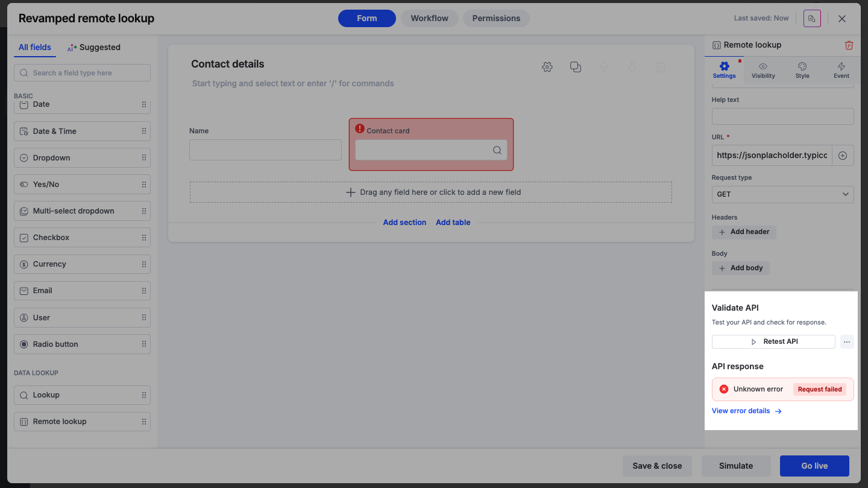Viewport: 868px width, 488px height.
Task: Click the plus icon beside the URL field
Action: [843, 156]
